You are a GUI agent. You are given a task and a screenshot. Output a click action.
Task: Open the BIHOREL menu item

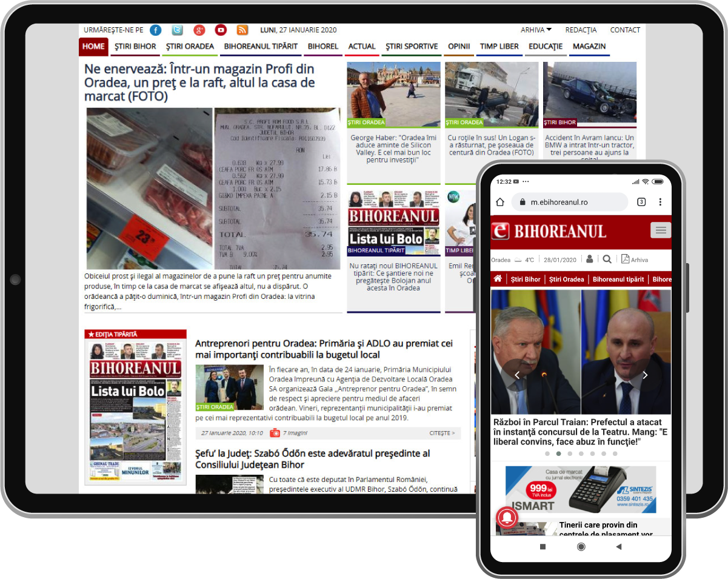(323, 47)
